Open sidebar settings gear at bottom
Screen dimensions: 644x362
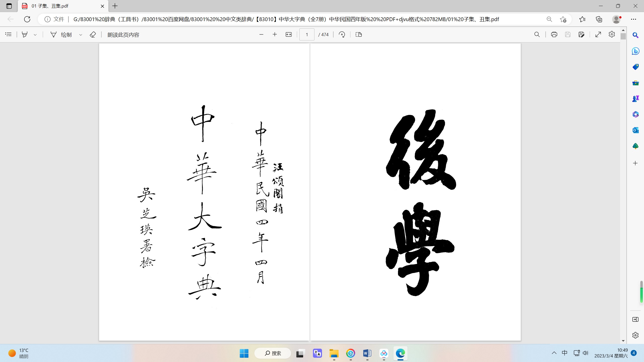pos(635,335)
